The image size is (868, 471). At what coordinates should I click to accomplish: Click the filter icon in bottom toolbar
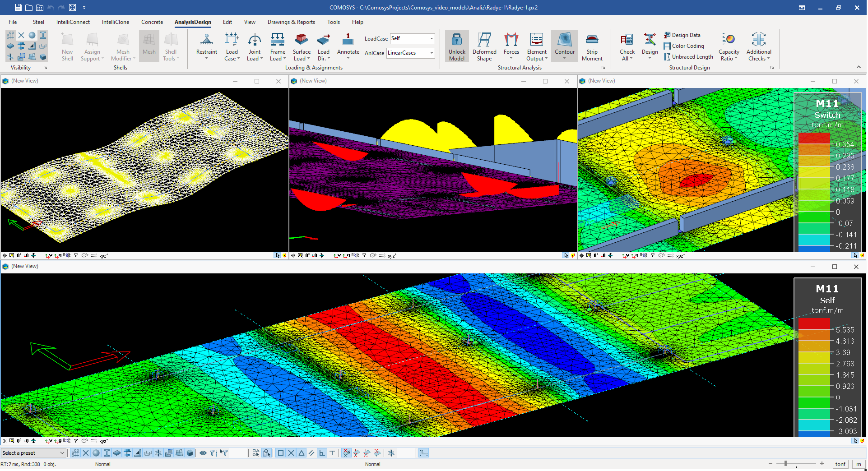pos(214,453)
